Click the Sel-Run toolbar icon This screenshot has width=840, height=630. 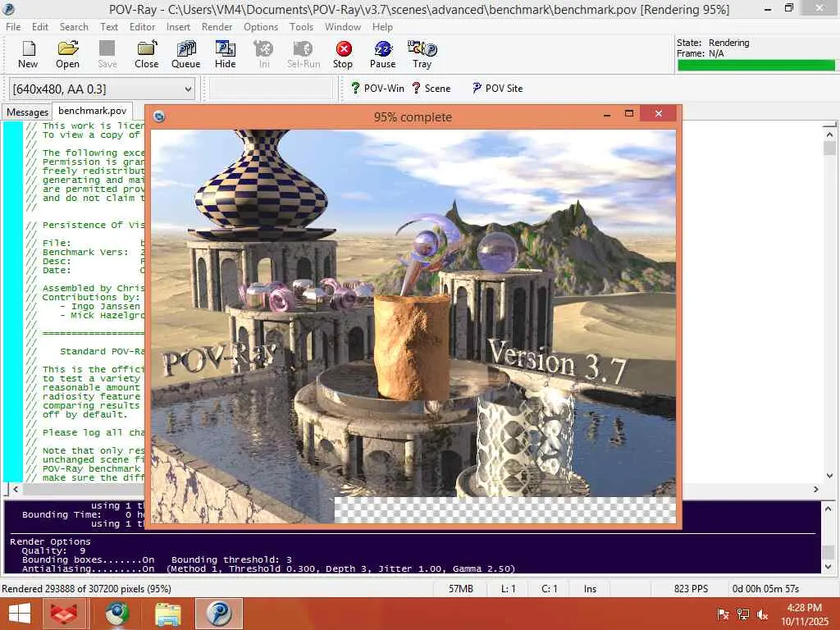point(304,55)
